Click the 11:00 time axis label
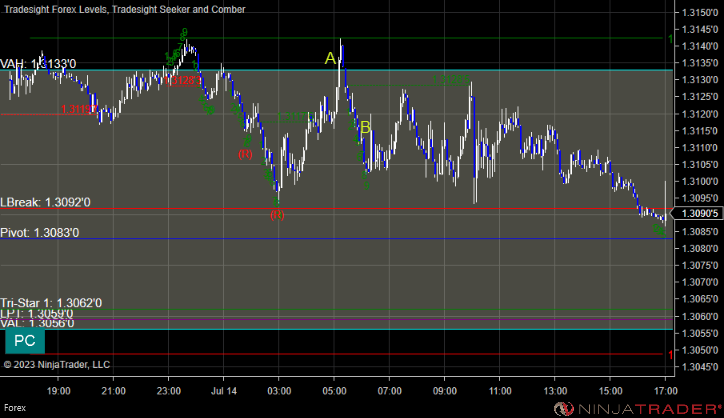 click(500, 391)
